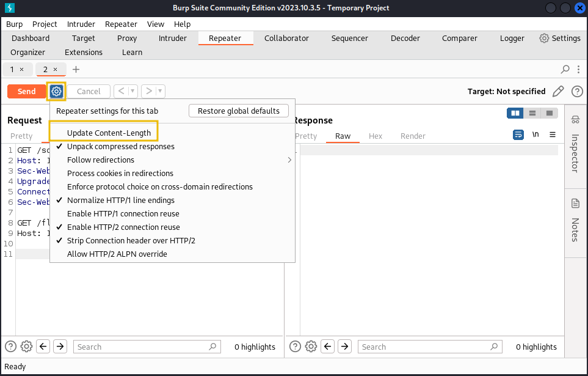Open Help menu
Viewport: 588px width, 376px height.
pos(182,24)
